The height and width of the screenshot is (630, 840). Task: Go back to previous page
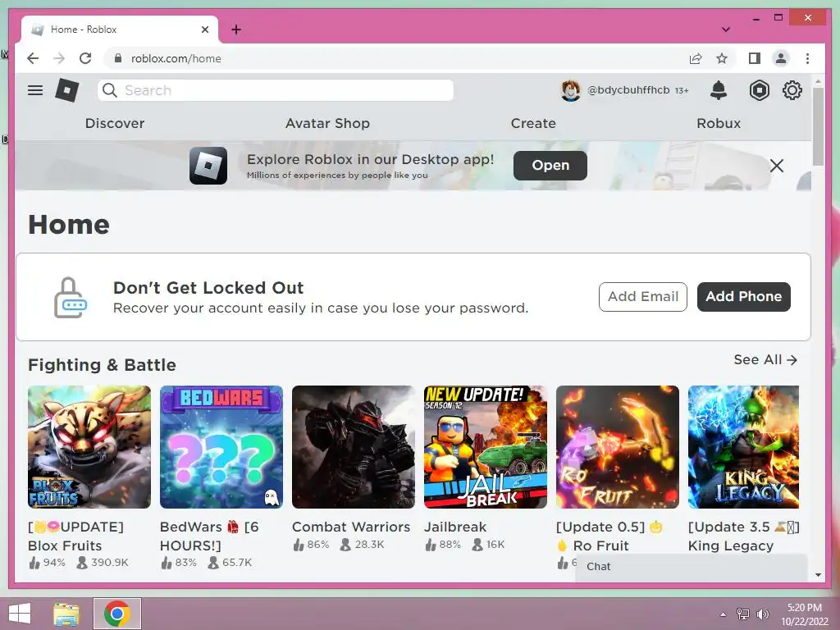point(33,58)
